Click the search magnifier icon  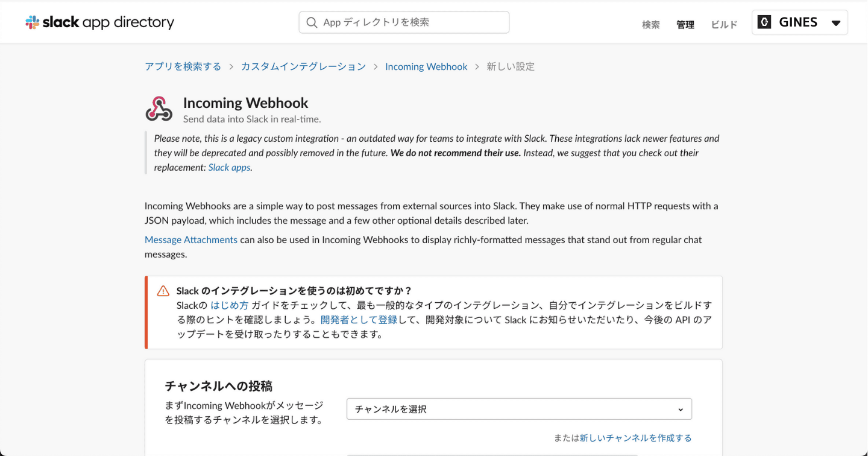click(312, 22)
